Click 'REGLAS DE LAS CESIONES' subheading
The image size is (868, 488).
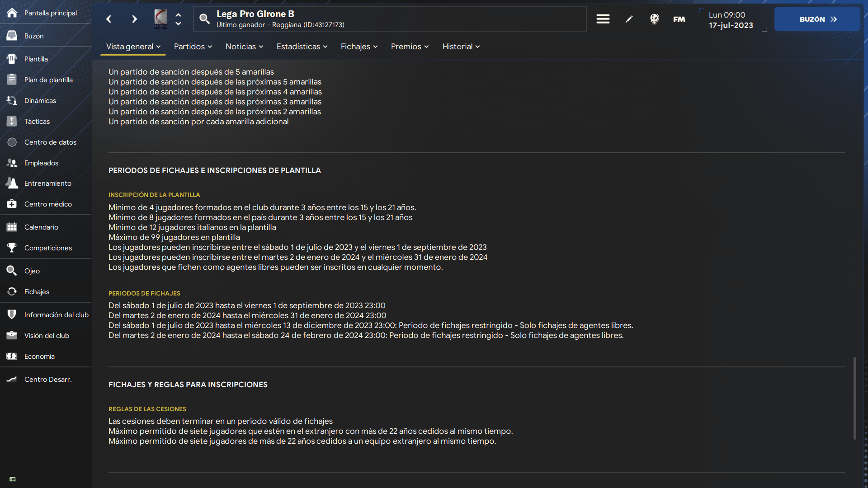pyautogui.click(x=147, y=409)
